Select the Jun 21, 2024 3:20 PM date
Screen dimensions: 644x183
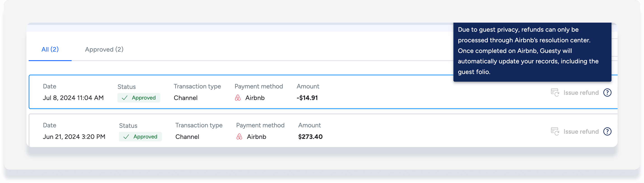click(x=74, y=137)
